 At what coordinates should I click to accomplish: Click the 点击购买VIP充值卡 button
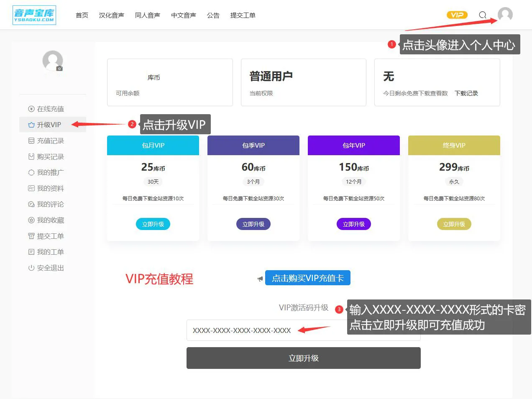click(x=308, y=278)
